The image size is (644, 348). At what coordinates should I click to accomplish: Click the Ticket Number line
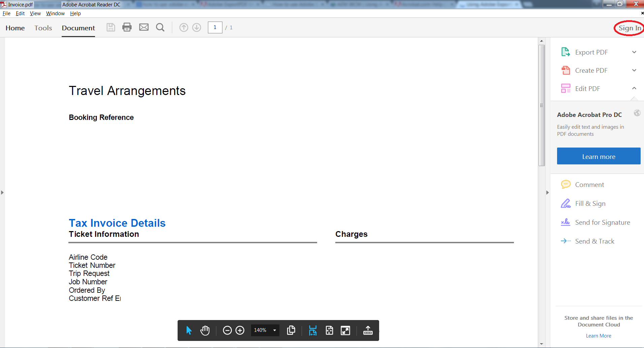click(x=92, y=265)
